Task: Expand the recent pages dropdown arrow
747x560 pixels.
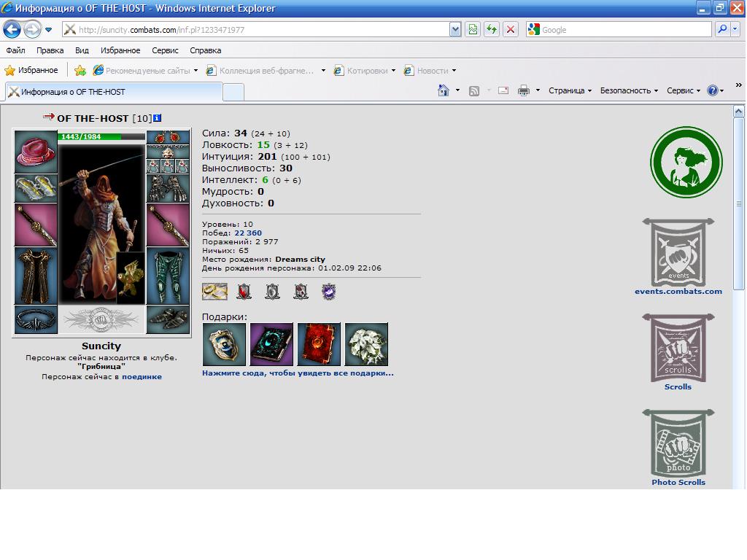Action: pyautogui.click(x=49, y=30)
